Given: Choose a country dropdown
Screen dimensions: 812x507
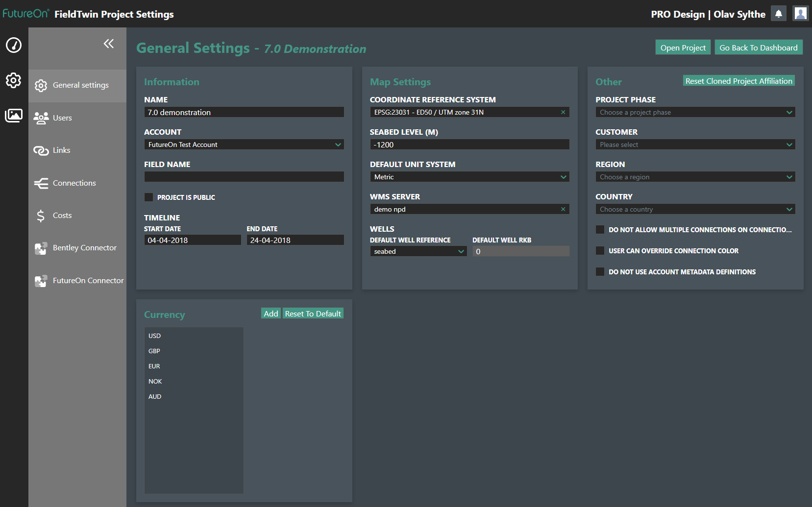Looking at the screenshot, I should click(695, 209).
